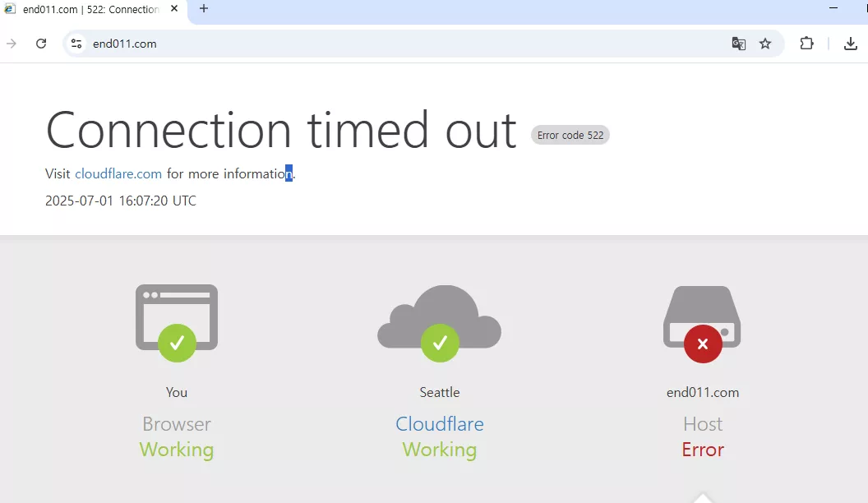The height and width of the screenshot is (503, 868).
Task: Click the end011.com label above Host
Action: [x=703, y=392]
